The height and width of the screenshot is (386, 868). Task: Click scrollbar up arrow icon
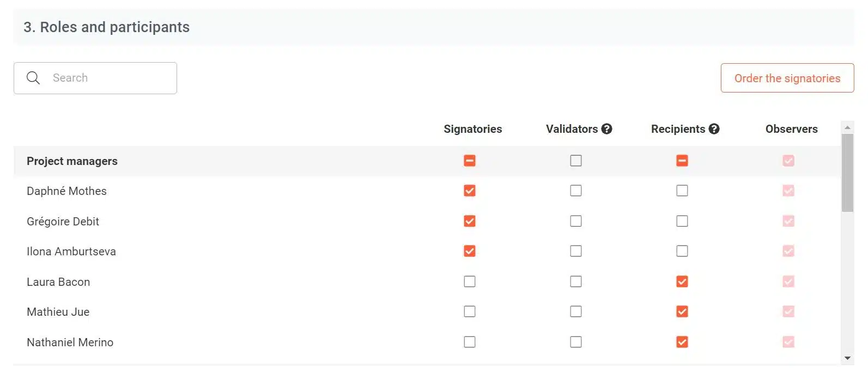coord(847,127)
